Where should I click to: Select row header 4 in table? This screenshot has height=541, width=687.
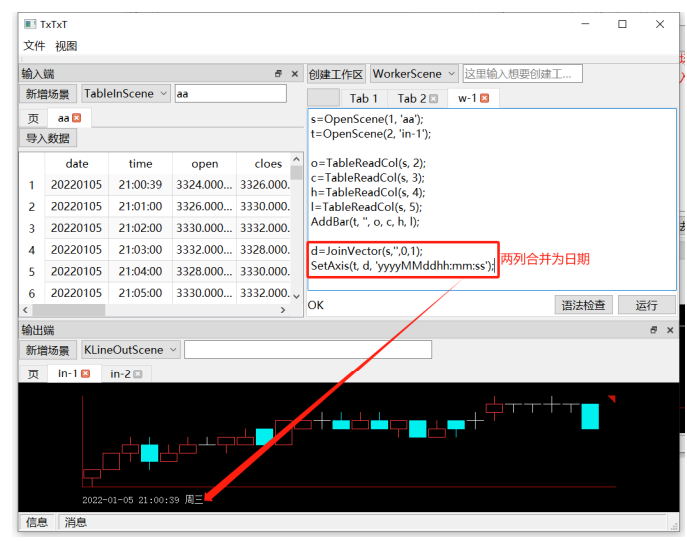click(32, 250)
